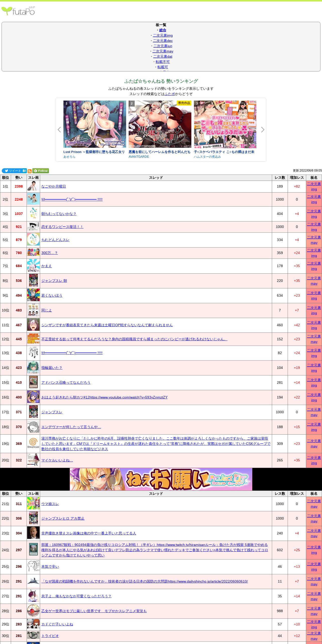322x644 pixels.
Task: Open thread link 朝ちむってないかな？
Action: click(59, 214)
